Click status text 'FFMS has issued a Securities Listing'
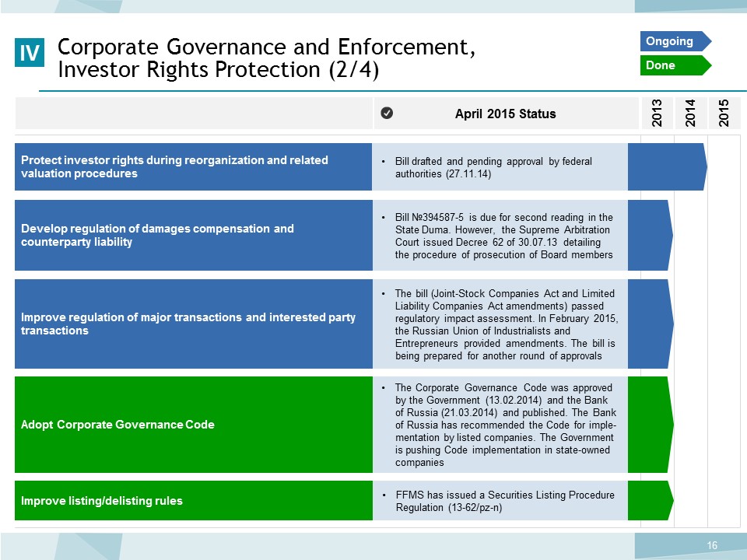 pyautogui.click(x=505, y=501)
